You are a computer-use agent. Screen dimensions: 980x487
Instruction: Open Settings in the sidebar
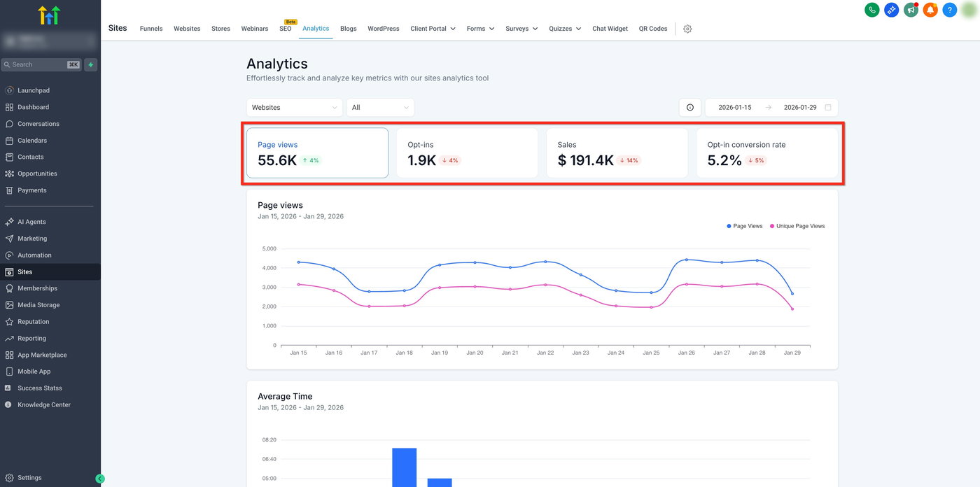(29, 478)
